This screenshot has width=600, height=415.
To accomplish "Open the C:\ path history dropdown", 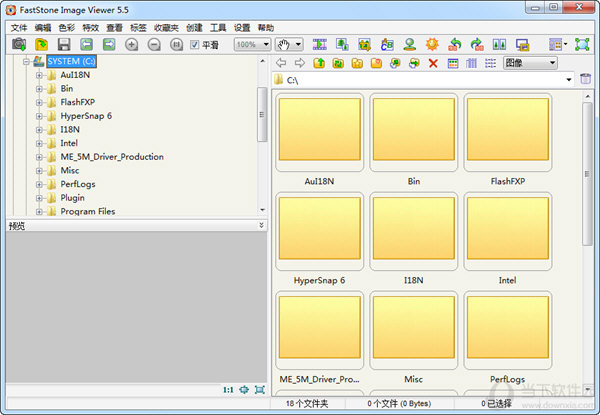I will click(x=569, y=80).
